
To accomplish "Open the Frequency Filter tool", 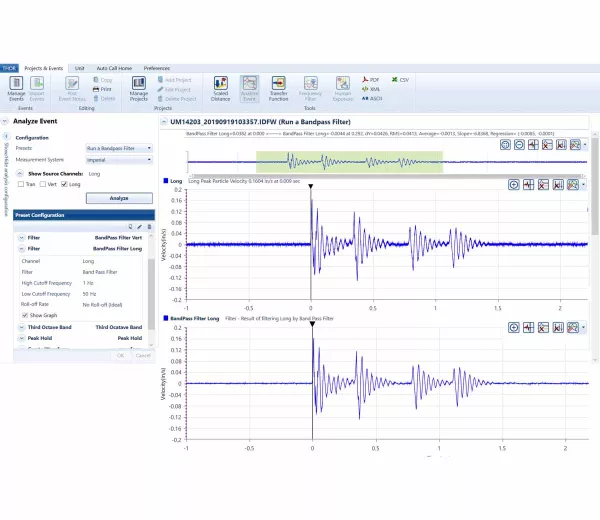I will 310,89.
